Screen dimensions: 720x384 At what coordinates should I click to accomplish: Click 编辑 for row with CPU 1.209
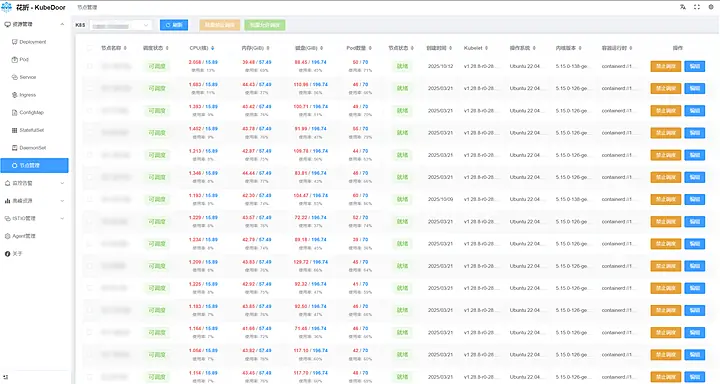point(694,266)
